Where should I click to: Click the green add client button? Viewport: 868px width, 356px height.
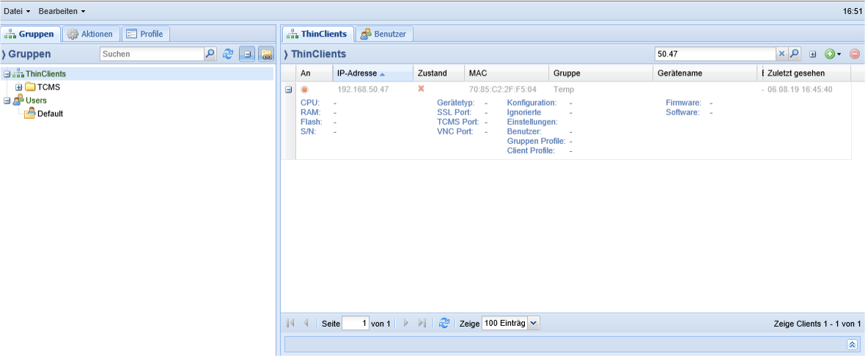(830, 54)
